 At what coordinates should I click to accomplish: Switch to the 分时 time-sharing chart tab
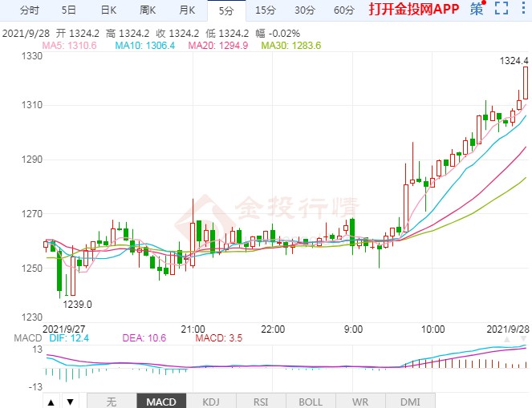[28, 10]
